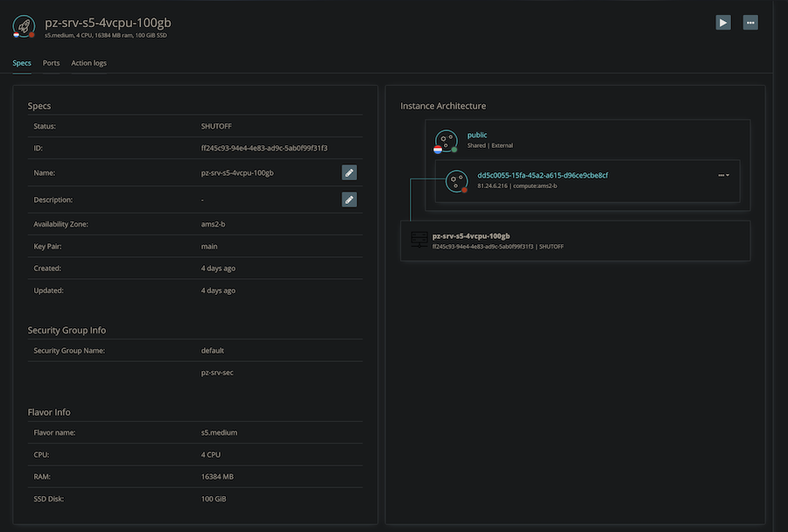Open the Action logs tab
Screen dimensions: 788x532
[88, 62]
